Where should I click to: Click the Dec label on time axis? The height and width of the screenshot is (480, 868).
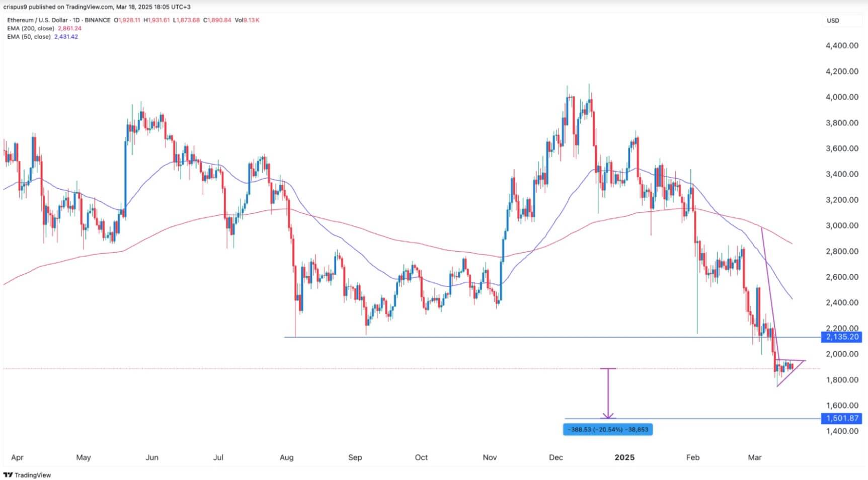[556, 457]
